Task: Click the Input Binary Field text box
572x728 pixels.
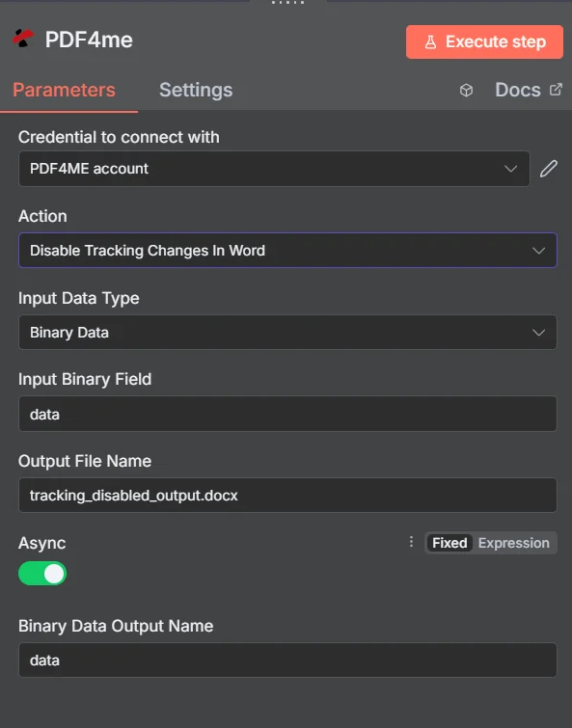Action: tap(287, 414)
